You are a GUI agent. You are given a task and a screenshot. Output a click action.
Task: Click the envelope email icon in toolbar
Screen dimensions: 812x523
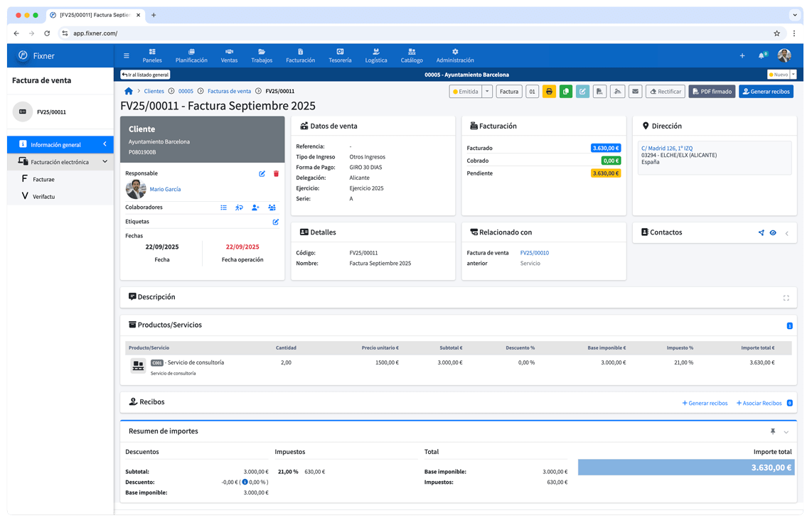pos(635,92)
